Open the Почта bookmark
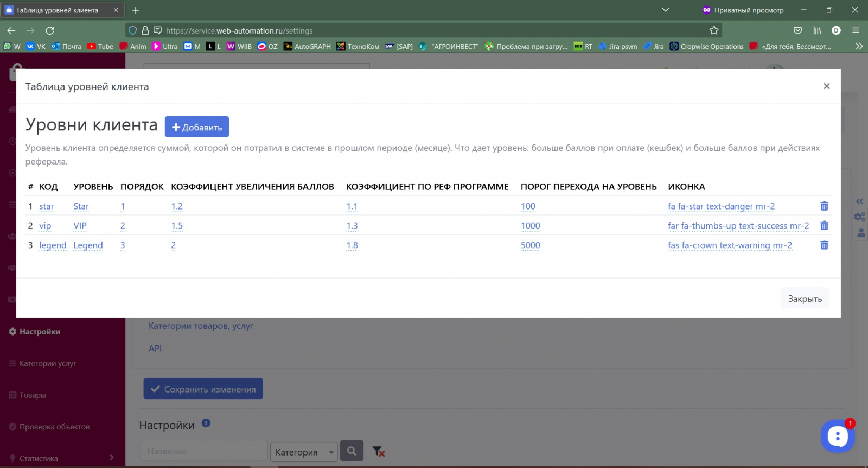The width and height of the screenshot is (868, 468). [66, 46]
